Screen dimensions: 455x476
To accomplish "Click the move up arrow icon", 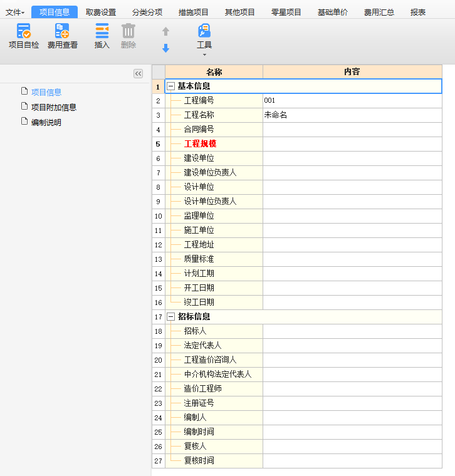I will coord(165,31).
